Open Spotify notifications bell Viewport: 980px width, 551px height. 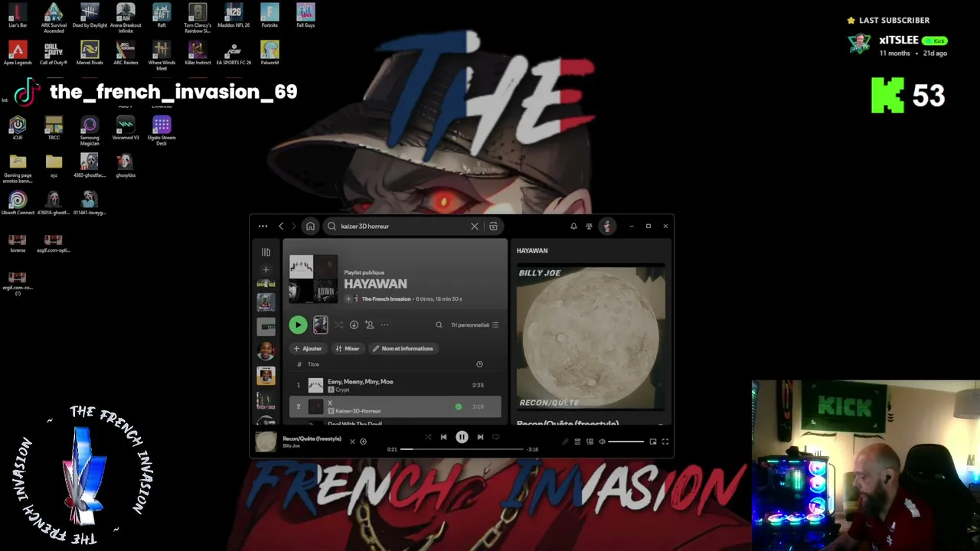(x=573, y=226)
